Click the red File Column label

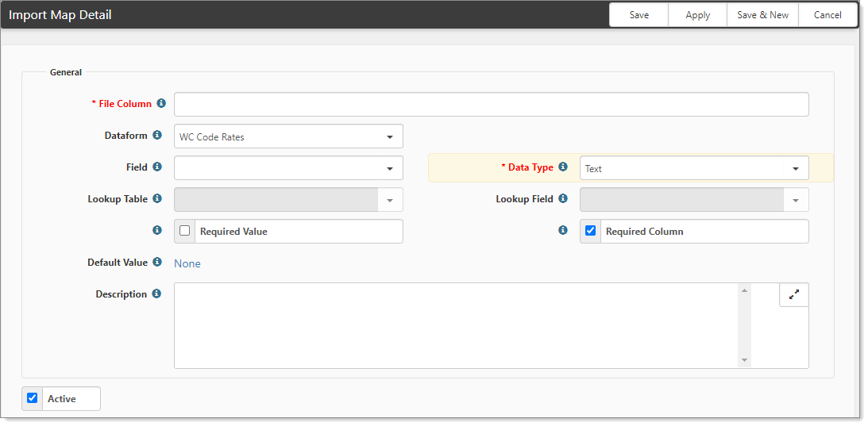coord(122,103)
